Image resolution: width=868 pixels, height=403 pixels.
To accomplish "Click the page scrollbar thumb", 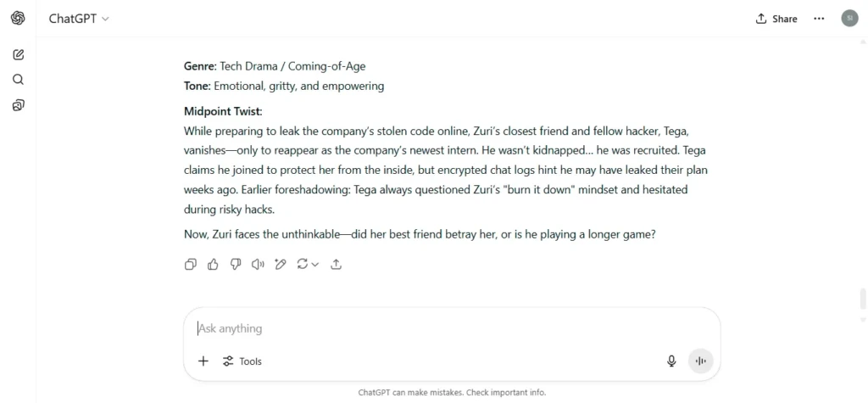I will coord(862,299).
